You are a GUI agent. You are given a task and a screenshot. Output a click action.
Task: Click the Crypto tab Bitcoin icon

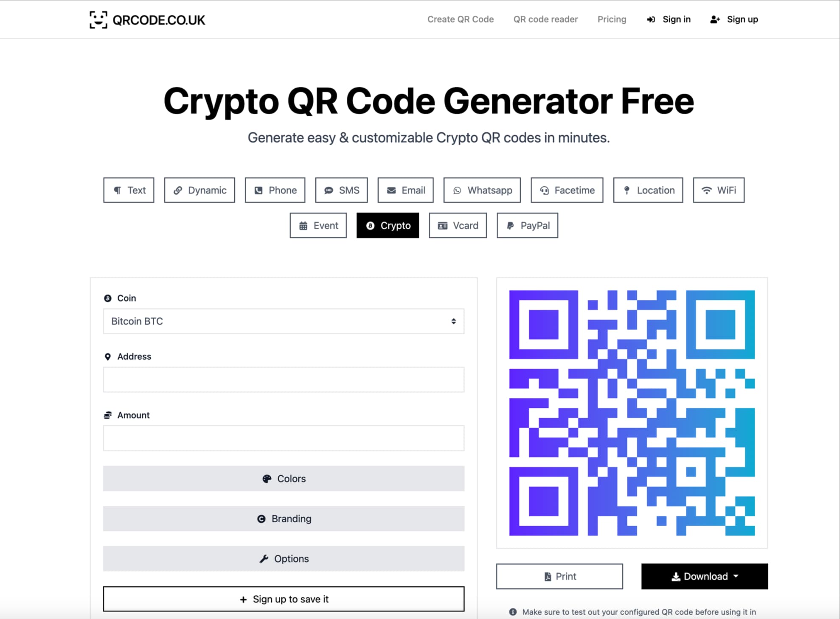click(371, 225)
